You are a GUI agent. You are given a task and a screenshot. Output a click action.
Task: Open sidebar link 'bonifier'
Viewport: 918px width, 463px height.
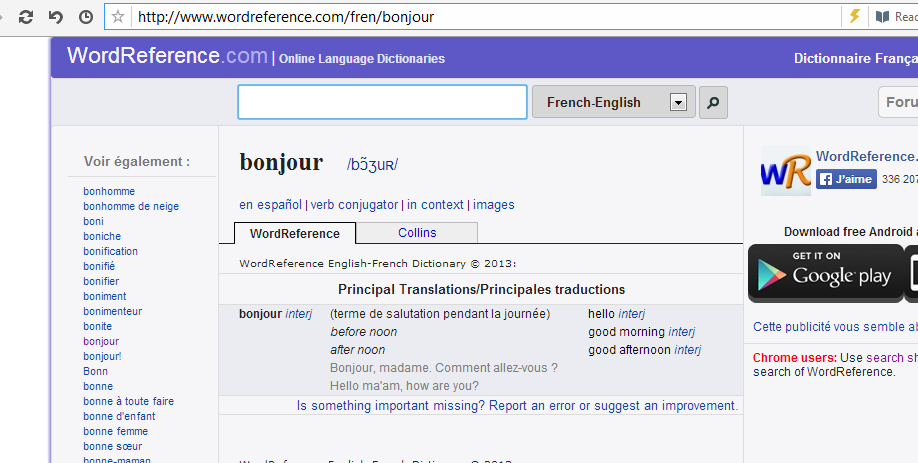(x=101, y=282)
